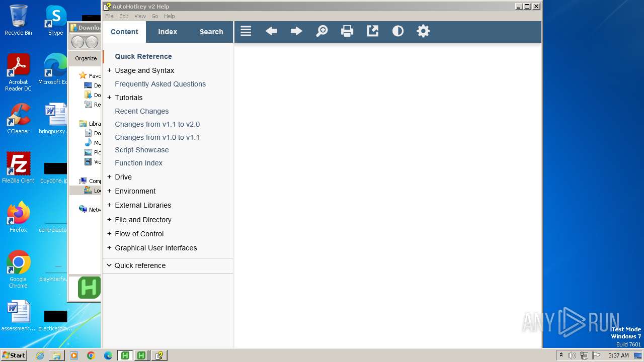
Task: Open the Recycle Bin desktop icon
Action: click(18, 20)
